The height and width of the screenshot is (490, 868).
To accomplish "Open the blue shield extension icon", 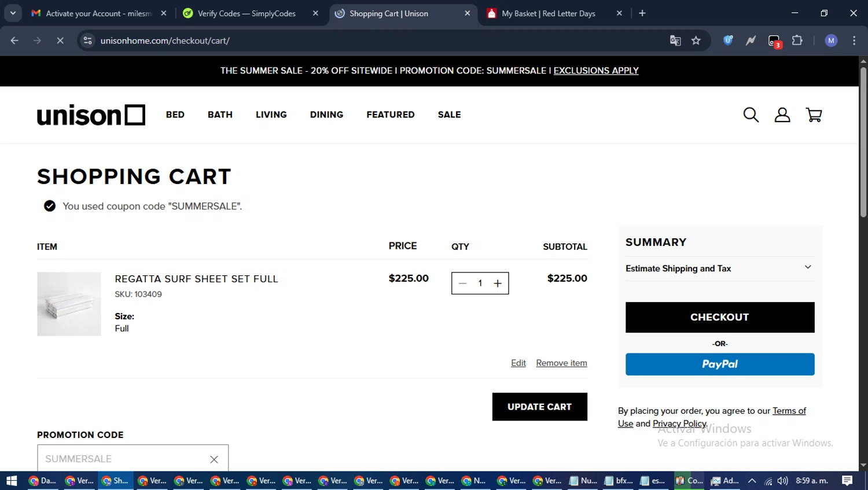I will click(x=728, y=40).
